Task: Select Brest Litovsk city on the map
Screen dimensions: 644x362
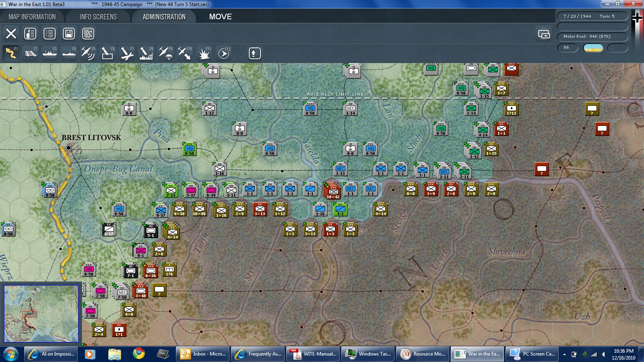Action: coord(69,148)
